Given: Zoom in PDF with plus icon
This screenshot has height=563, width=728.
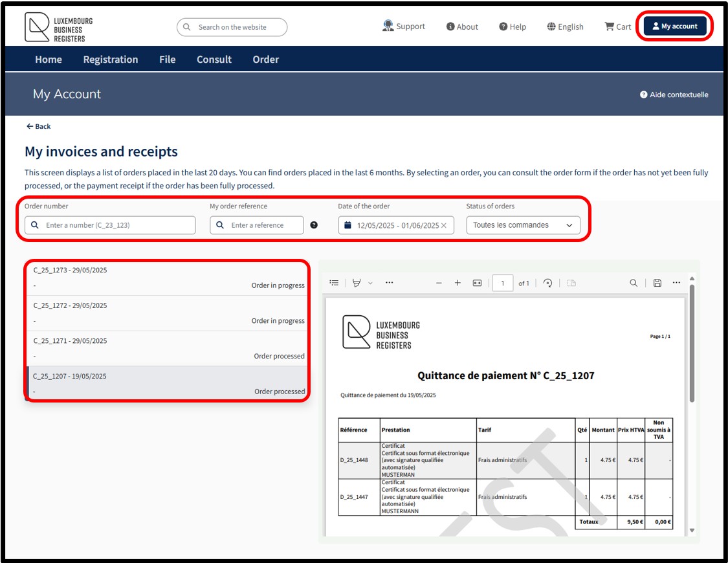Looking at the screenshot, I should click(458, 283).
